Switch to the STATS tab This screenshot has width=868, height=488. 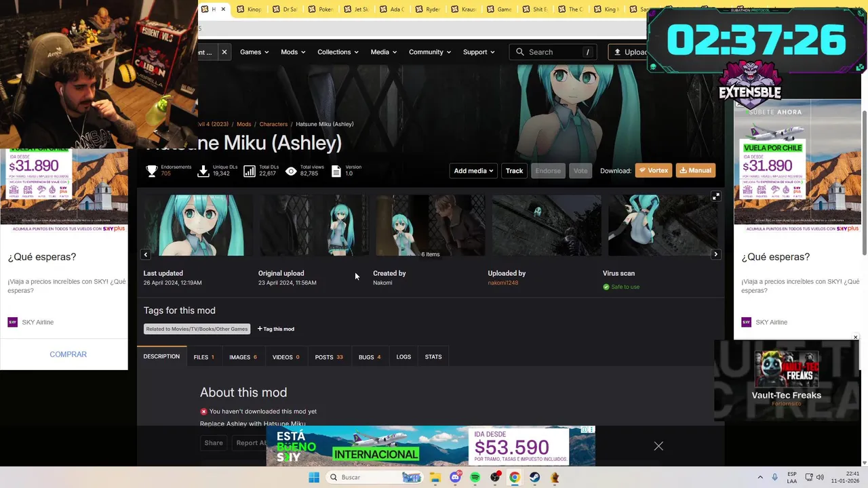click(433, 357)
